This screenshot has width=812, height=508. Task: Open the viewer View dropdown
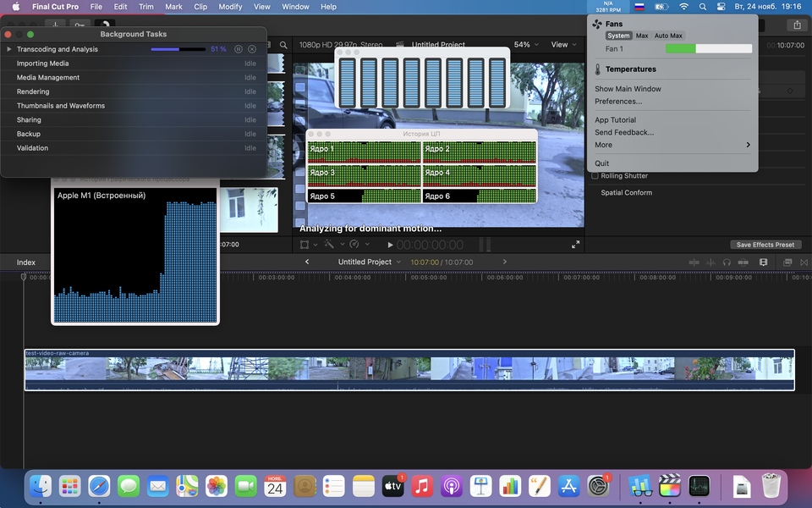(562, 45)
